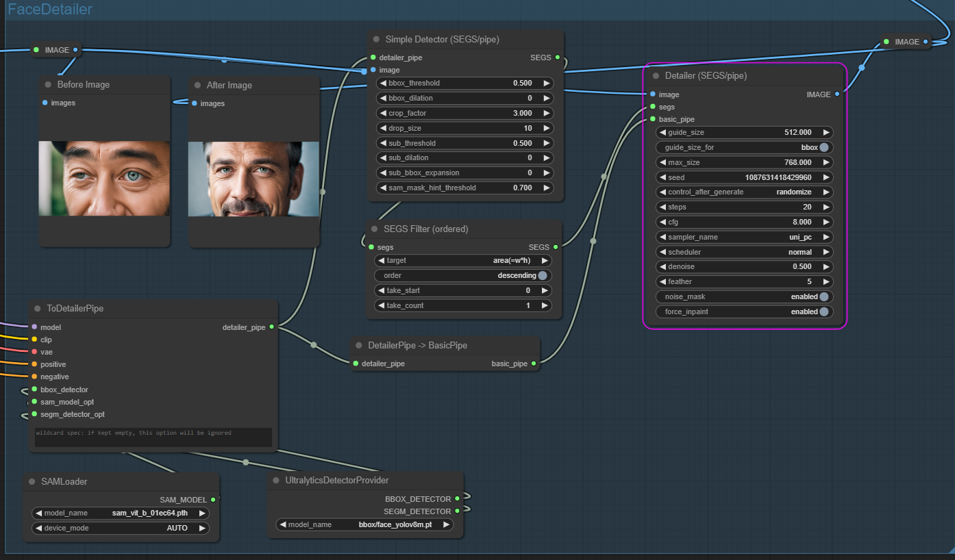Collapse the UltralyticsDetectorProvider node via title dot
The width and height of the screenshot is (955, 560).
tap(275, 481)
